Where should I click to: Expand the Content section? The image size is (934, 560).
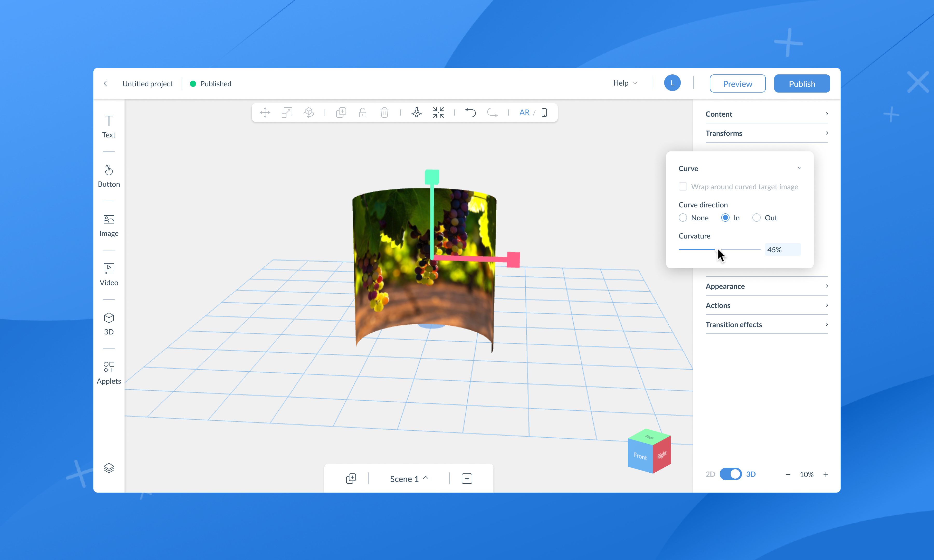pos(767,114)
